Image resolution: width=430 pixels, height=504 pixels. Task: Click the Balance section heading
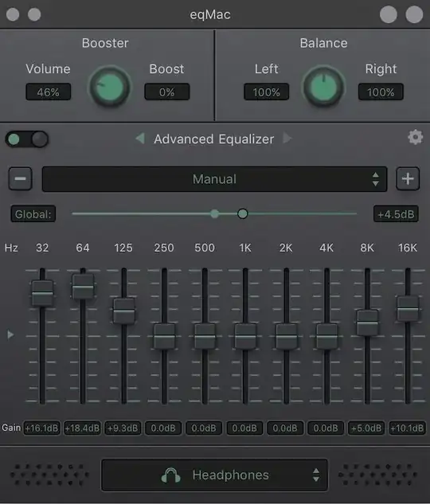pos(323,43)
